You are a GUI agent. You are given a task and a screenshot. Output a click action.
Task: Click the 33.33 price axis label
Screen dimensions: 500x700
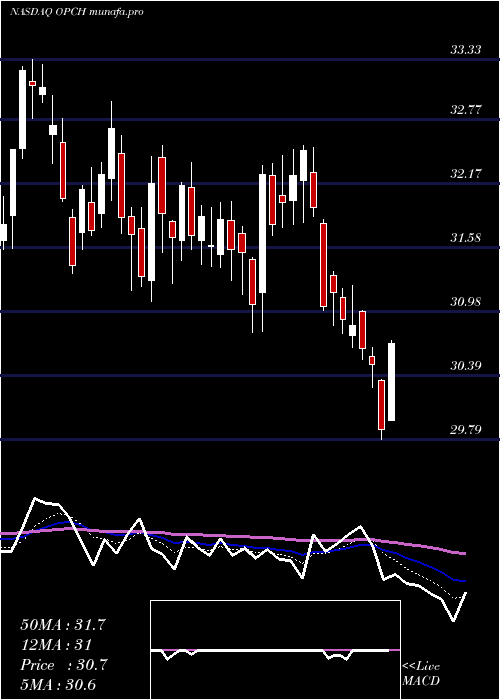pos(465,50)
